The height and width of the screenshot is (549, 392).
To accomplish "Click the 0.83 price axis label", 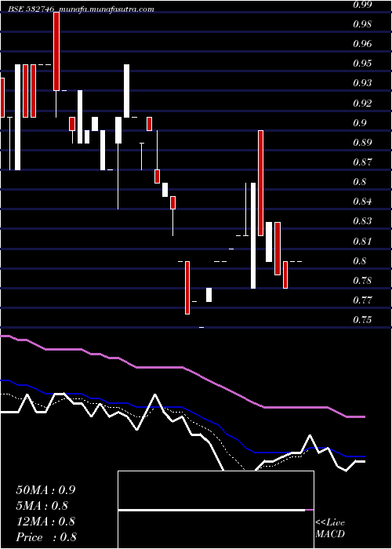I will pyautogui.click(x=362, y=221).
